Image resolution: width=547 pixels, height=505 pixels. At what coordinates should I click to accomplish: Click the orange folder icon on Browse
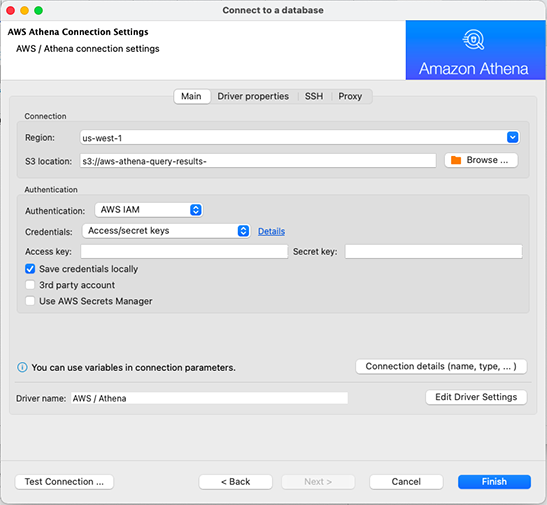pos(456,160)
